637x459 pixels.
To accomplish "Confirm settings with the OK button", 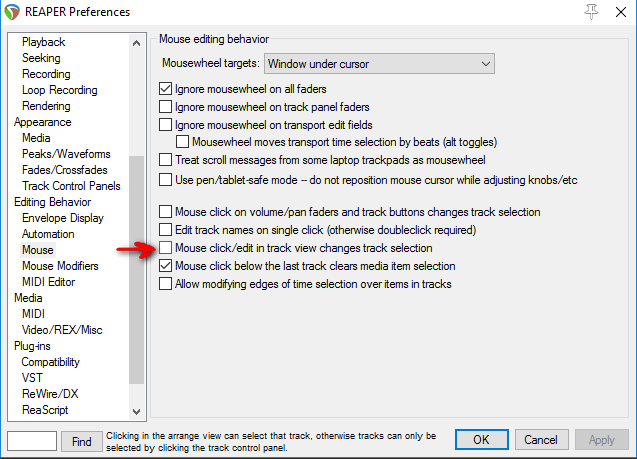I will [x=481, y=440].
